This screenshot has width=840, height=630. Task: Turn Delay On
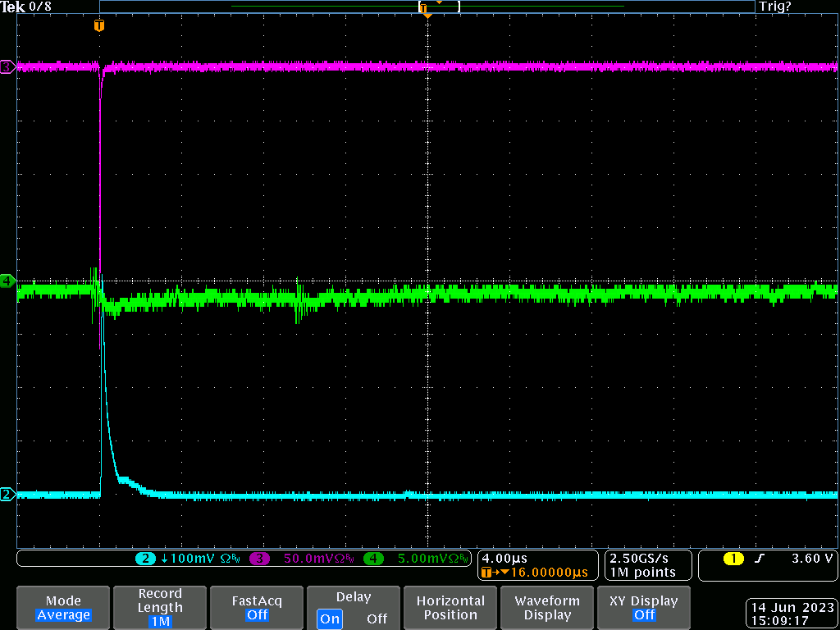coord(330,619)
